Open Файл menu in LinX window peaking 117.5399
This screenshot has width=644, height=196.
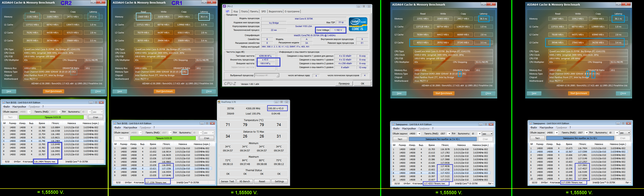(534, 128)
